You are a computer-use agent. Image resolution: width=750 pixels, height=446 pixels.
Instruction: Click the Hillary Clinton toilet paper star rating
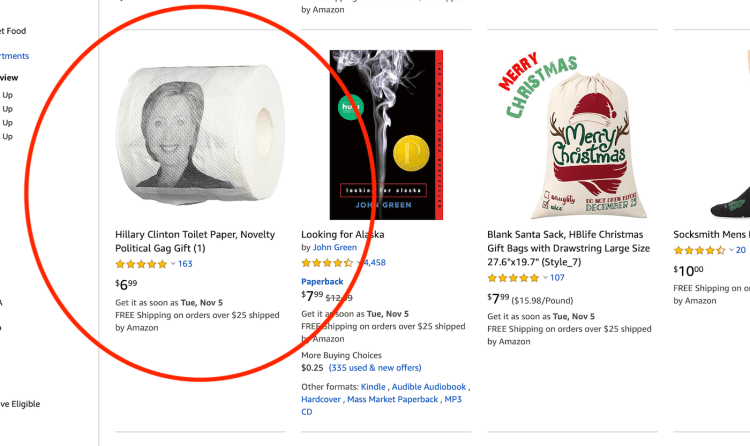pos(141,264)
